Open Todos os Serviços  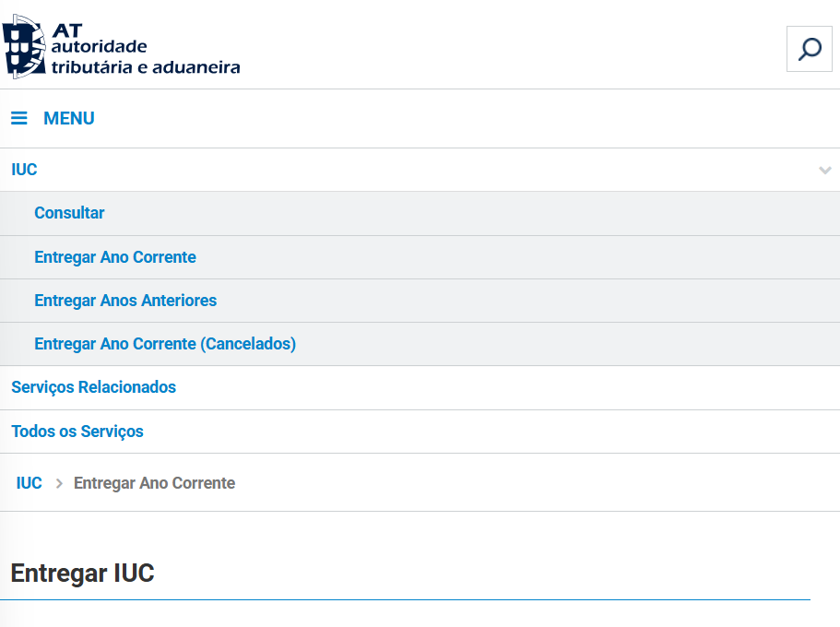[77, 432]
